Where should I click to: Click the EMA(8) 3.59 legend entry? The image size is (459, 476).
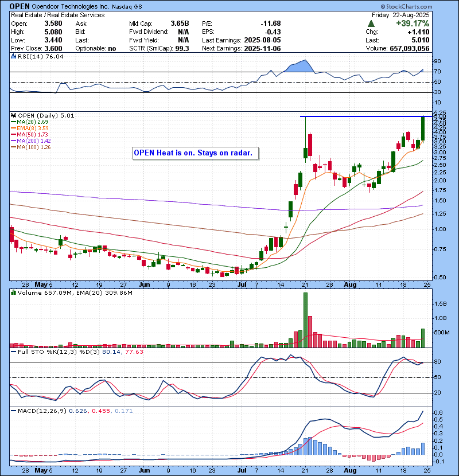(30, 128)
